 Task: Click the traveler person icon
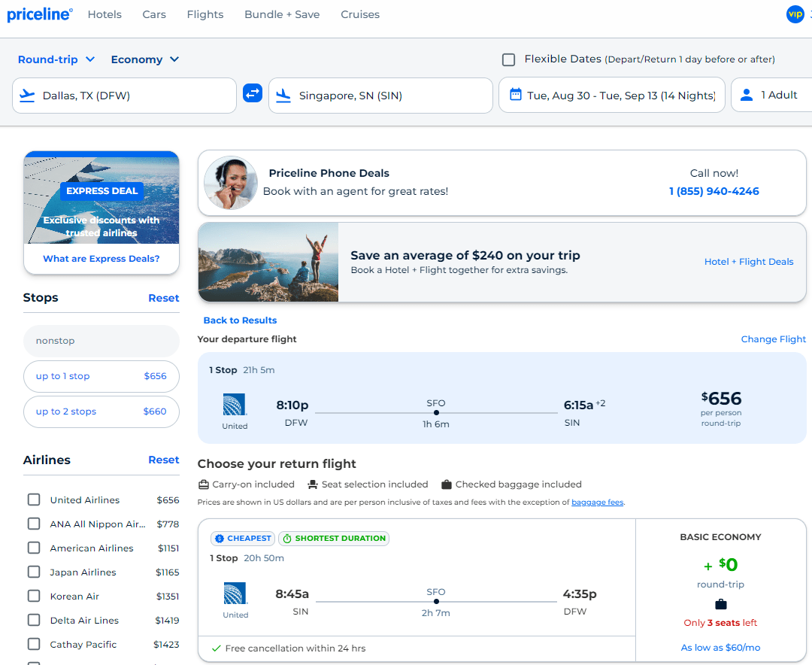point(746,94)
